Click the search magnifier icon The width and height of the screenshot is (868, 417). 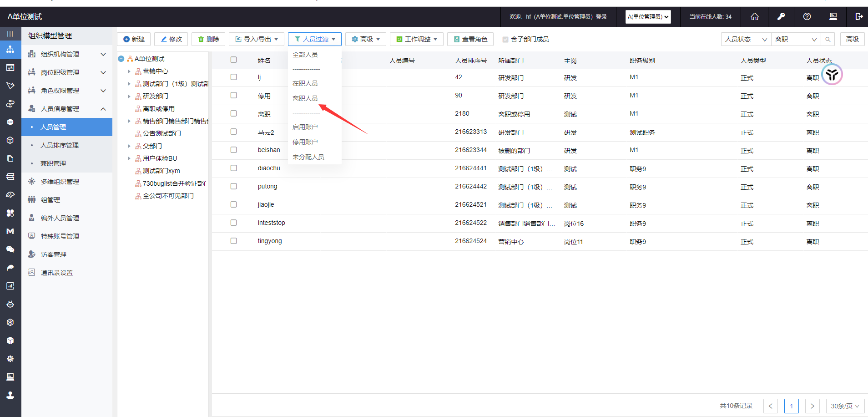point(828,40)
